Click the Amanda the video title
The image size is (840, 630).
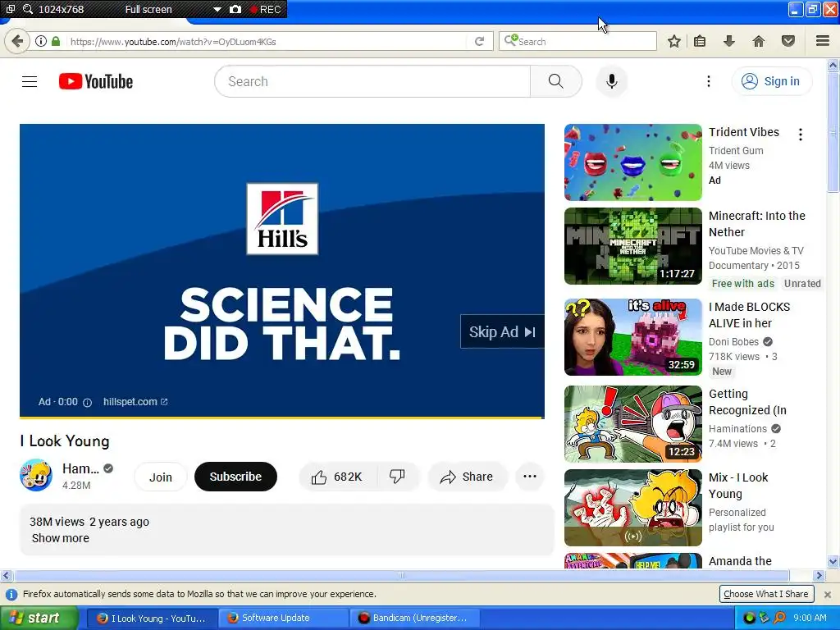click(740, 561)
